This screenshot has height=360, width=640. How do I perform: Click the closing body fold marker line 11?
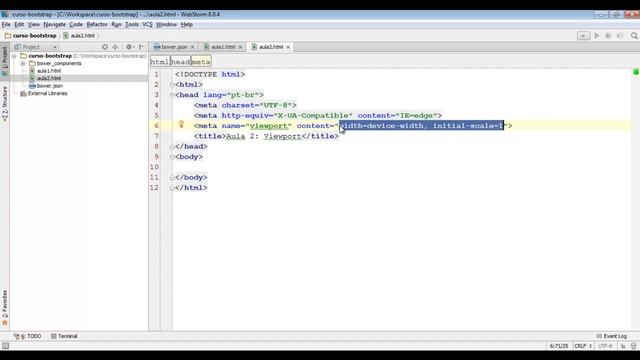coord(172,178)
